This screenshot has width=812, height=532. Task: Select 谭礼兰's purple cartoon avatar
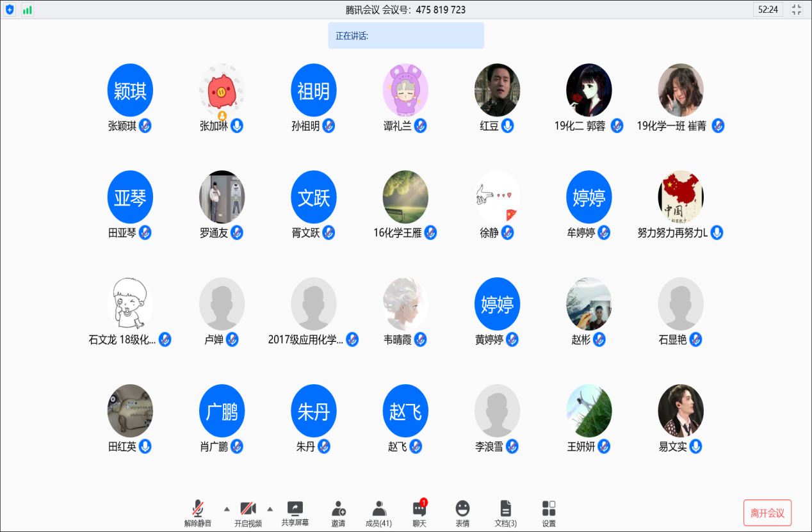tap(405, 90)
